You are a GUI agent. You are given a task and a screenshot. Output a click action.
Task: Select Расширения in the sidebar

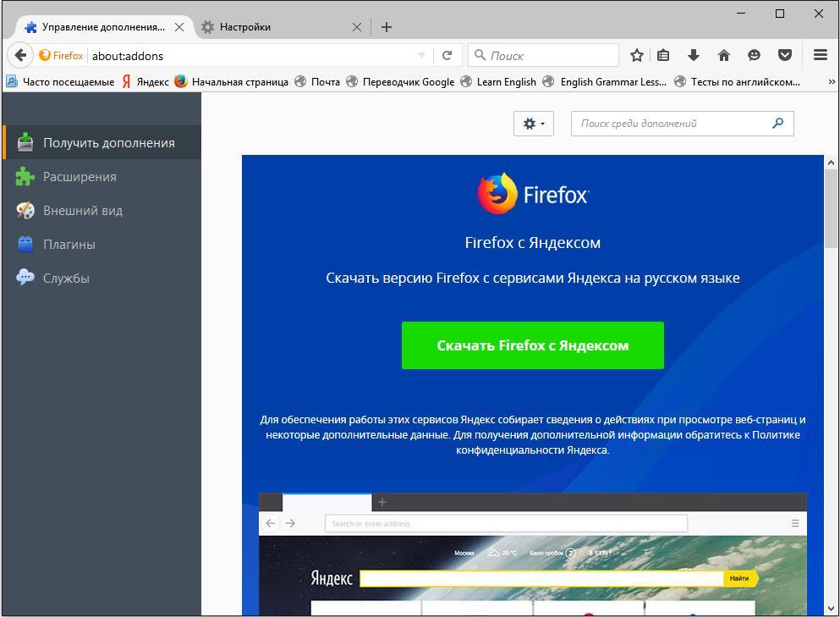tap(80, 177)
